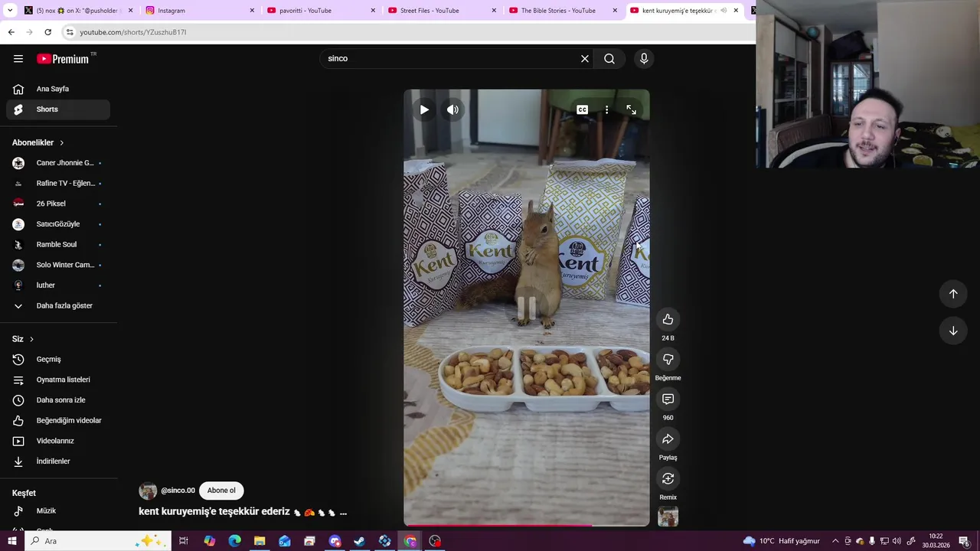Open the Short's three-dot options menu

[x=606, y=109]
